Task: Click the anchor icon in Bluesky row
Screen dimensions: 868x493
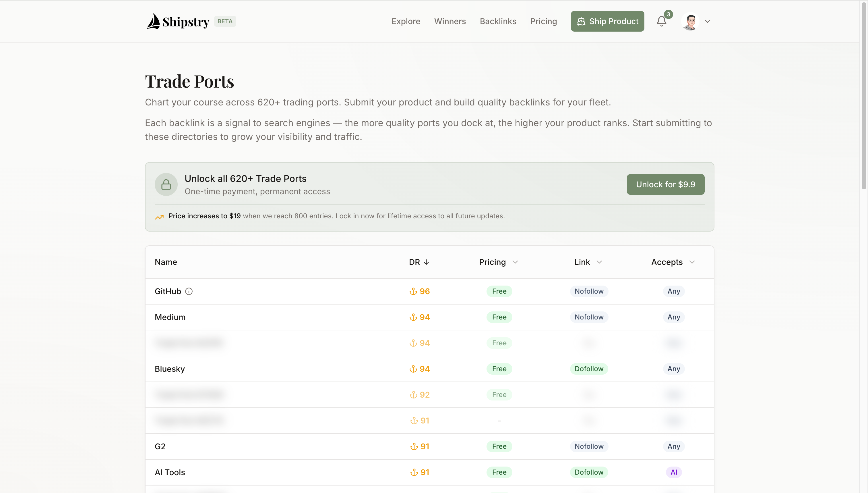Action: (413, 369)
